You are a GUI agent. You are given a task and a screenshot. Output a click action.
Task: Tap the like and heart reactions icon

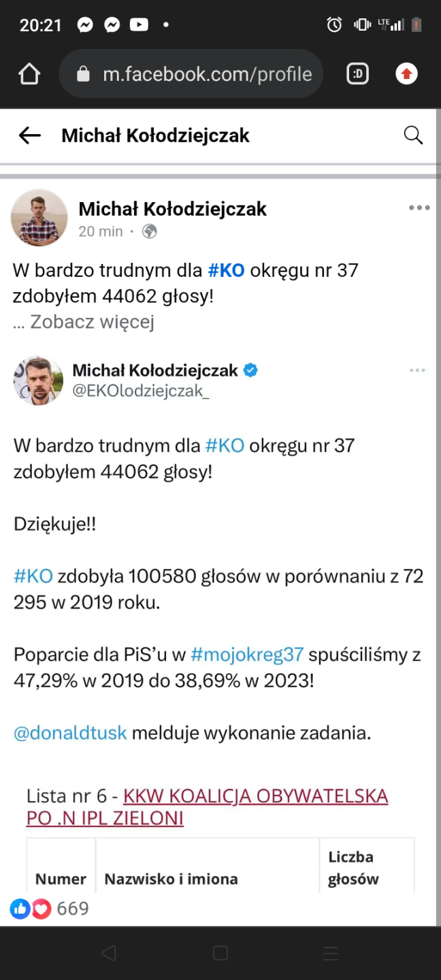click(x=31, y=909)
